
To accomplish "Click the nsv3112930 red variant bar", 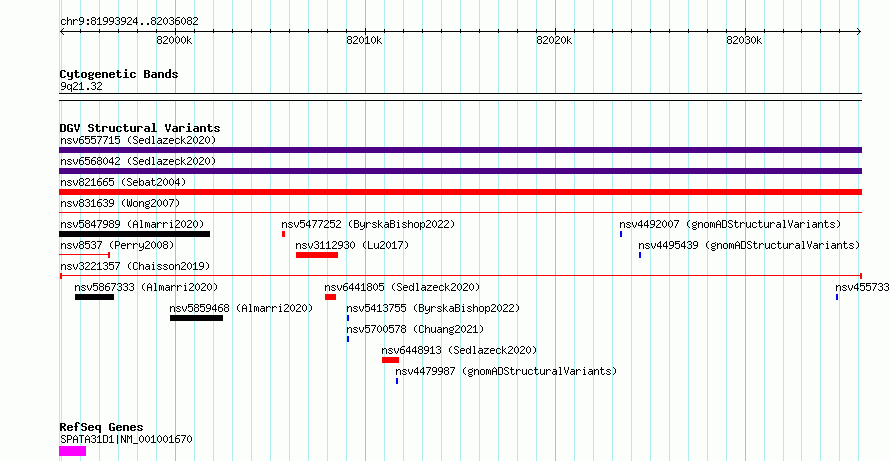I will coord(317,255).
